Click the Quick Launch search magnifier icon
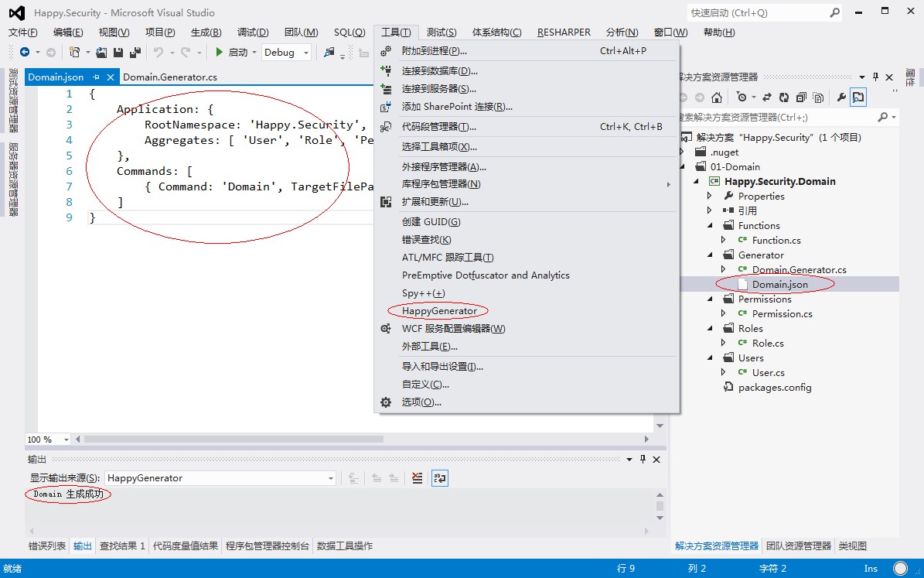 pos(834,12)
